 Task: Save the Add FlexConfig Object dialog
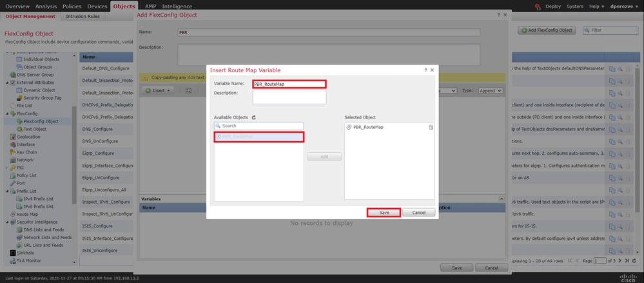pyautogui.click(x=456, y=268)
